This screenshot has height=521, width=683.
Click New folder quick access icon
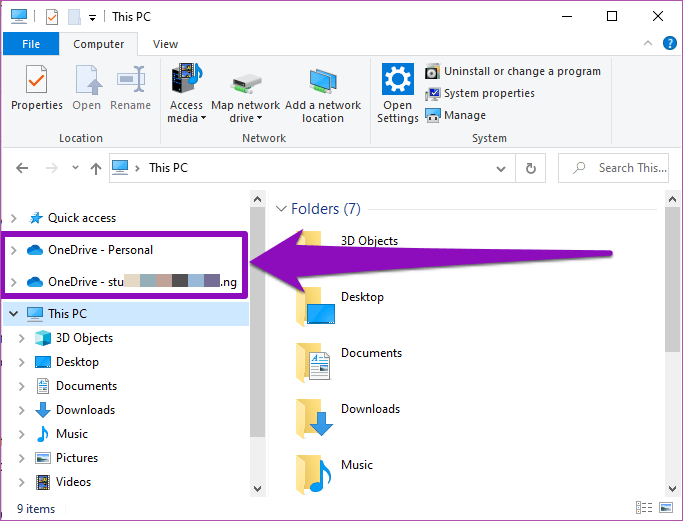(74, 17)
